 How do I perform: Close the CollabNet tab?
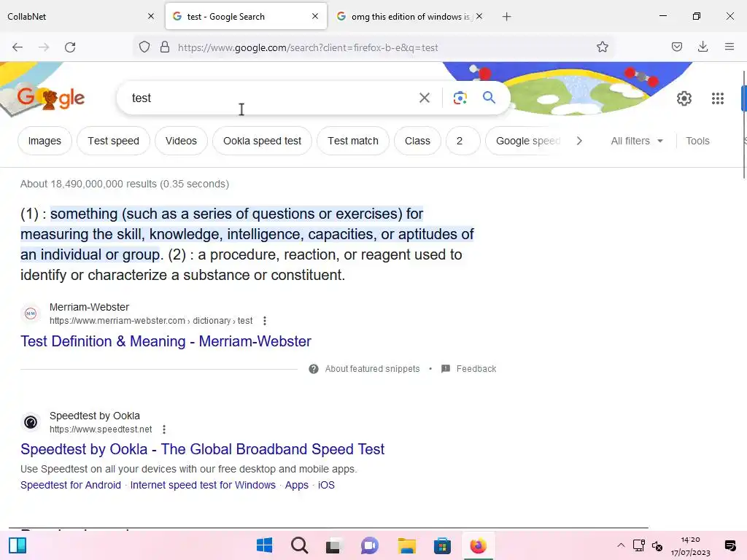coord(151,17)
